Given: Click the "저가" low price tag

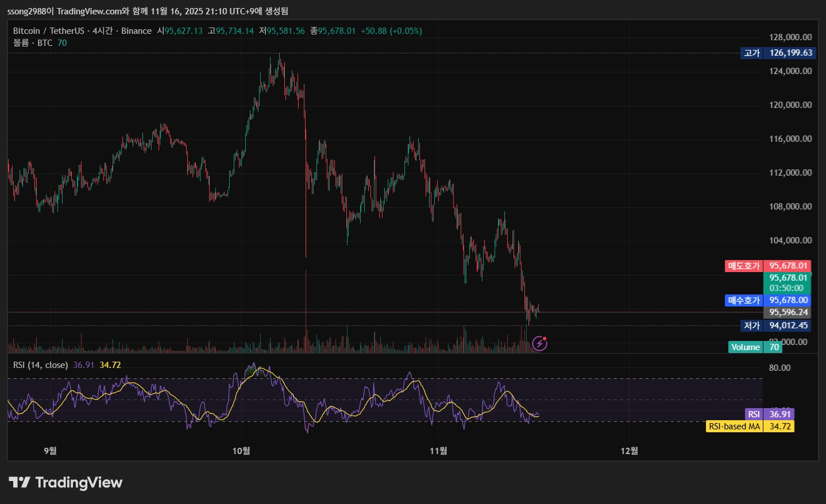Looking at the screenshot, I should point(752,325).
